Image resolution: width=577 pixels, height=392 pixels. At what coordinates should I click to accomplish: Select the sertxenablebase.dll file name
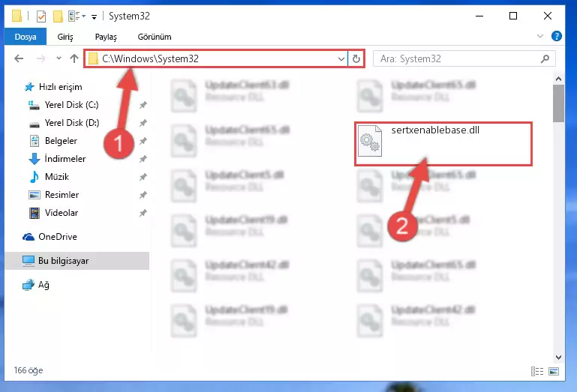[435, 130]
